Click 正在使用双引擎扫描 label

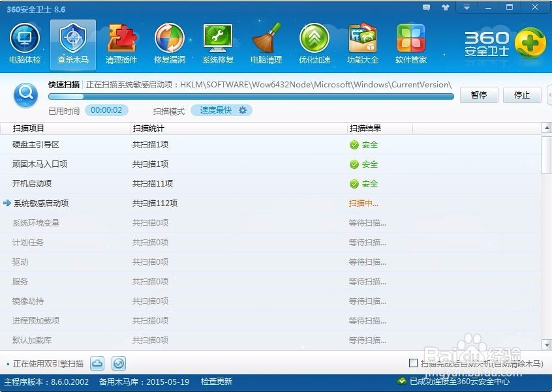[48, 364]
